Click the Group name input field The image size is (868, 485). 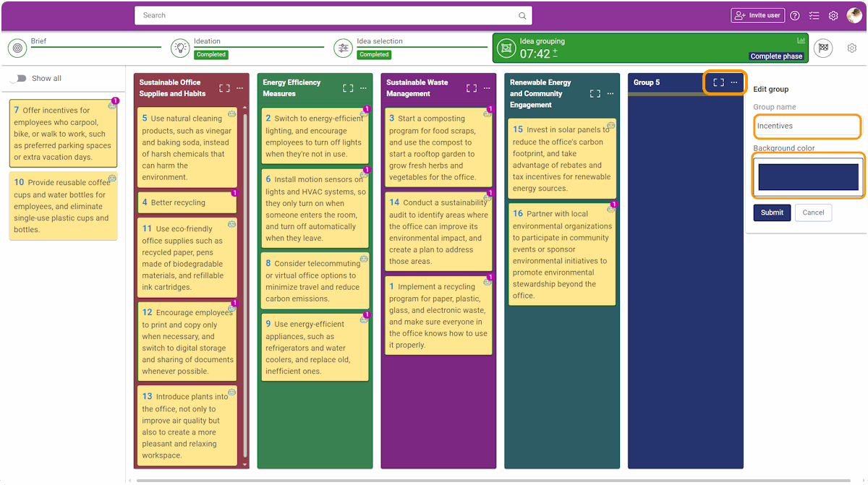click(x=807, y=126)
